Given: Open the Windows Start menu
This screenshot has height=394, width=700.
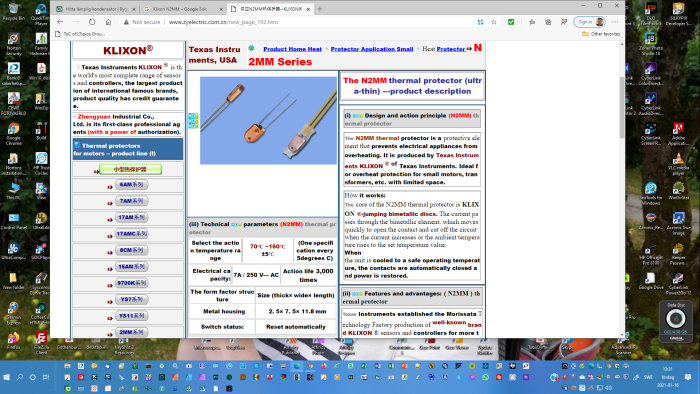Looking at the screenshot, I should click(x=6, y=377).
